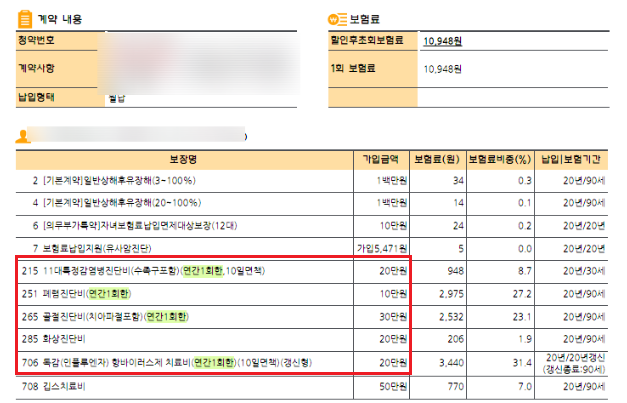Click the 31.4 premium share percentage
Viewport: 627px width, 403px height.
point(522,363)
